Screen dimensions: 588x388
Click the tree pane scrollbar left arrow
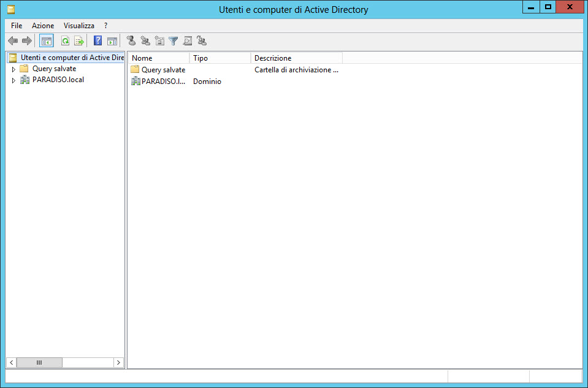click(x=12, y=362)
